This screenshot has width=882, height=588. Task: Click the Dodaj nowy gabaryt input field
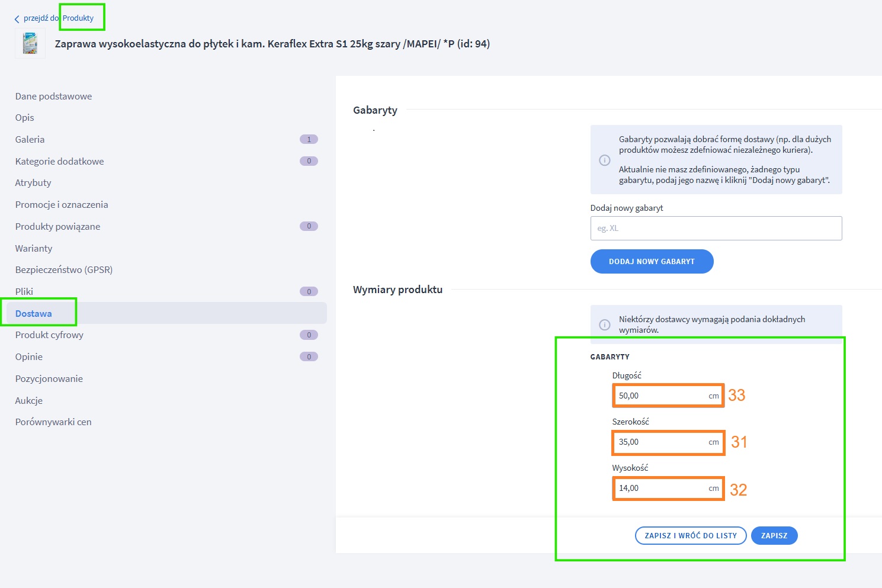(716, 228)
